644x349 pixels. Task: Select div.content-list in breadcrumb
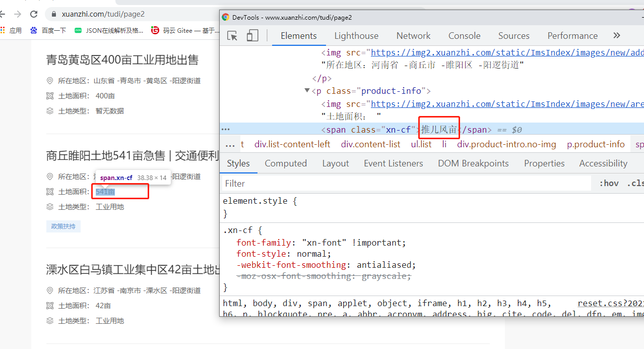pyautogui.click(x=370, y=144)
